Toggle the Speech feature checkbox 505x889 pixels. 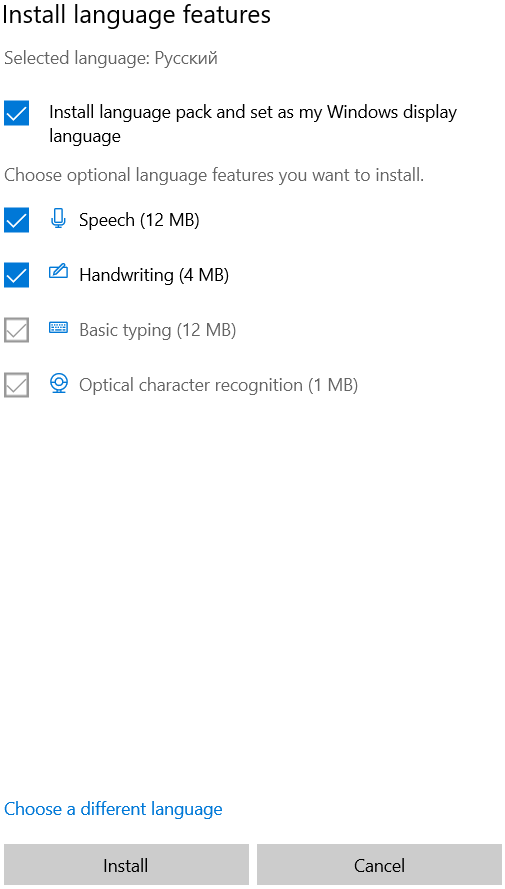tap(16, 219)
